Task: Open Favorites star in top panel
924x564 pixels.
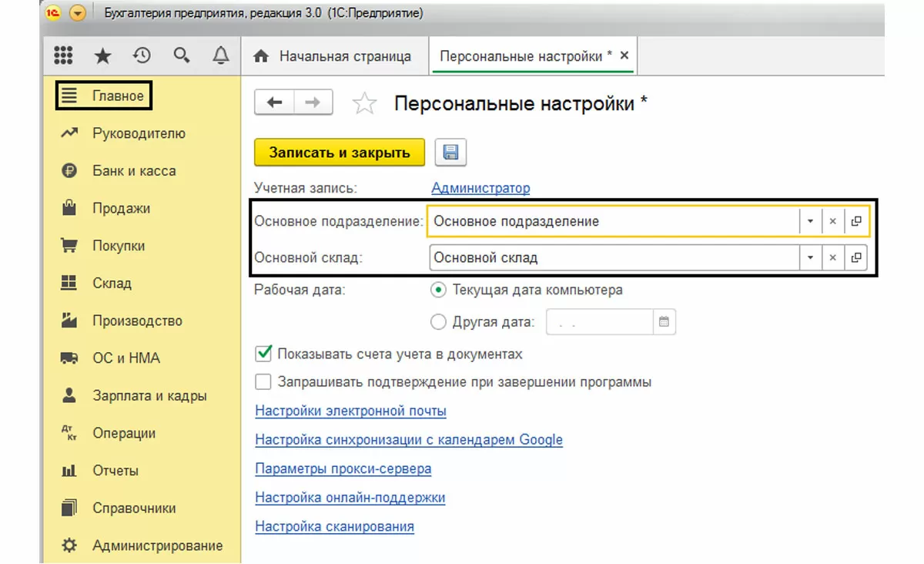Action: click(102, 56)
